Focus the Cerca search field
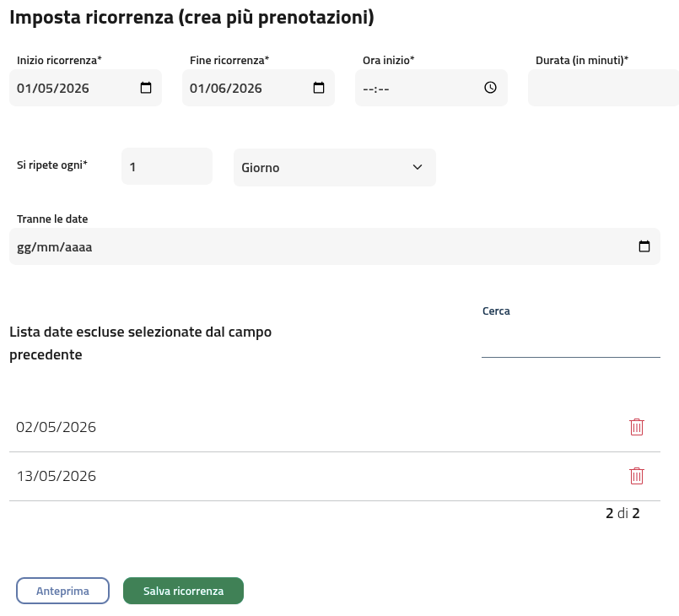The height and width of the screenshot is (616, 679). tap(571, 342)
